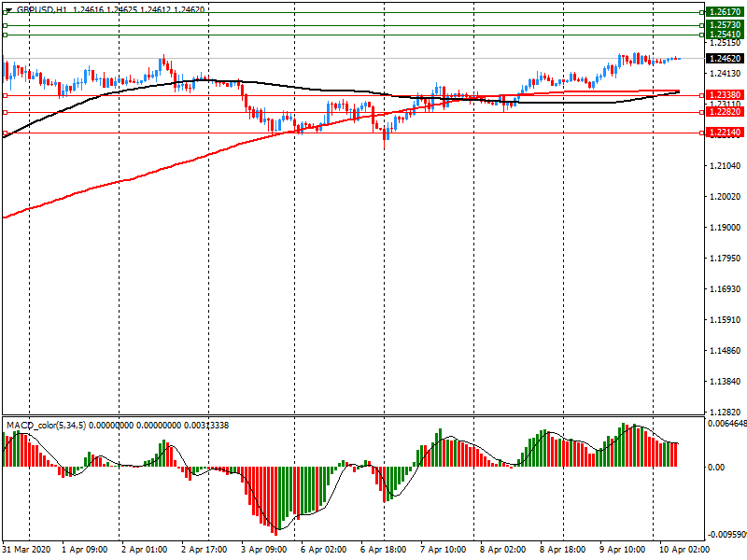Click the chart menu triangle beside GBPUSD

click(x=8, y=9)
